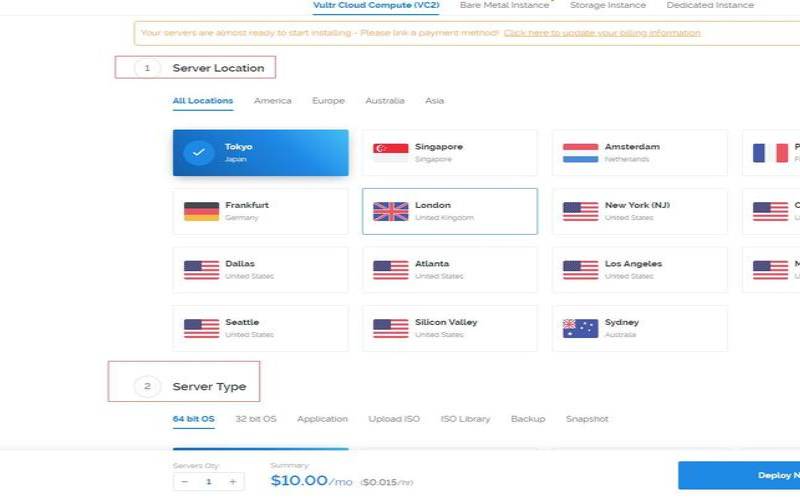Click the US flag beside Los Angeles

click(581, 270)
